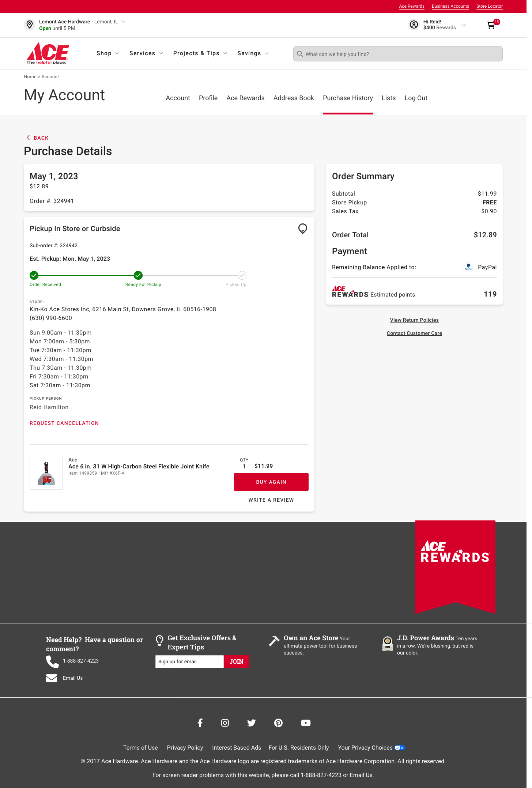Click the phone icon next to 1-888-827-4223
The height and width of the screenshot is (788, 532).
(52, 662)
